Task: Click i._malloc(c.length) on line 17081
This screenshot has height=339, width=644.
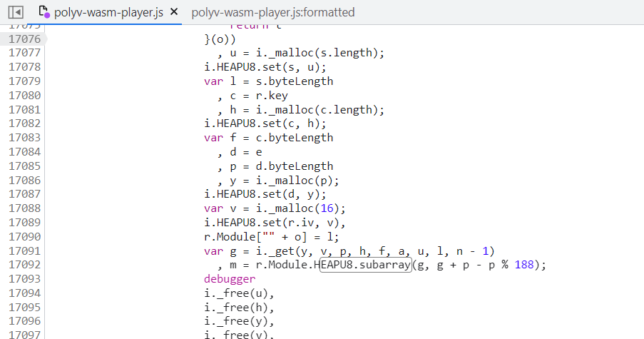Action: click(x=320, y=110)
